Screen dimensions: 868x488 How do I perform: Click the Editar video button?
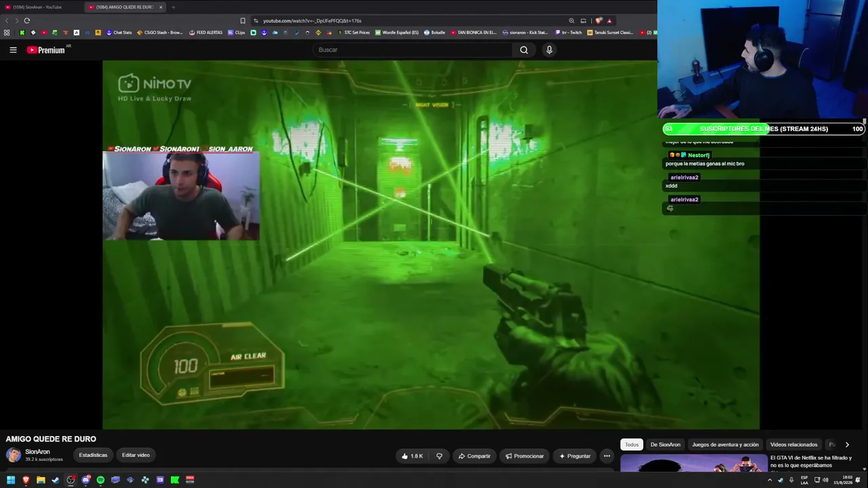point(136,455)
